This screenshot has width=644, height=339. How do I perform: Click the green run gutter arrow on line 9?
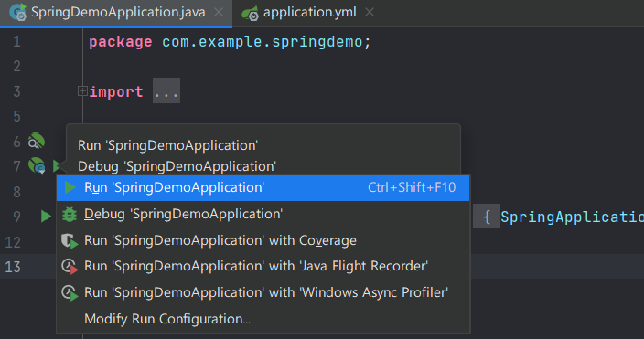click(x=46, y=216)
